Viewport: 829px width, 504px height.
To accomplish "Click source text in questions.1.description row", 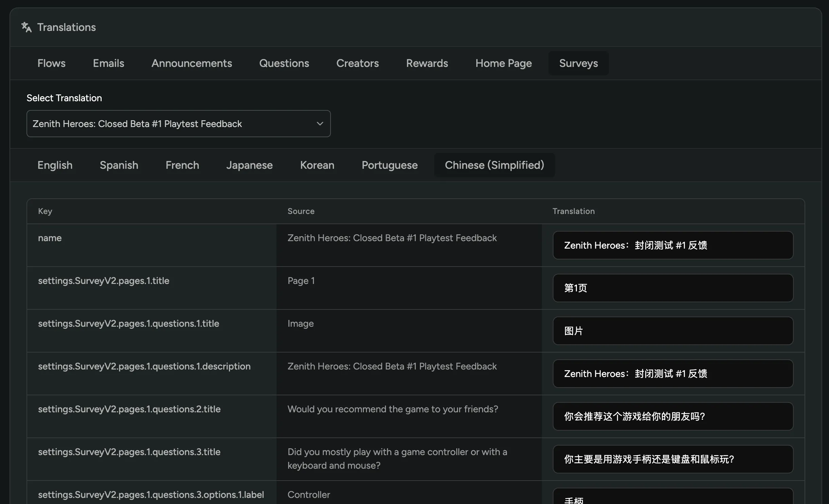I will pyautogui.click(x=392, y=366).
